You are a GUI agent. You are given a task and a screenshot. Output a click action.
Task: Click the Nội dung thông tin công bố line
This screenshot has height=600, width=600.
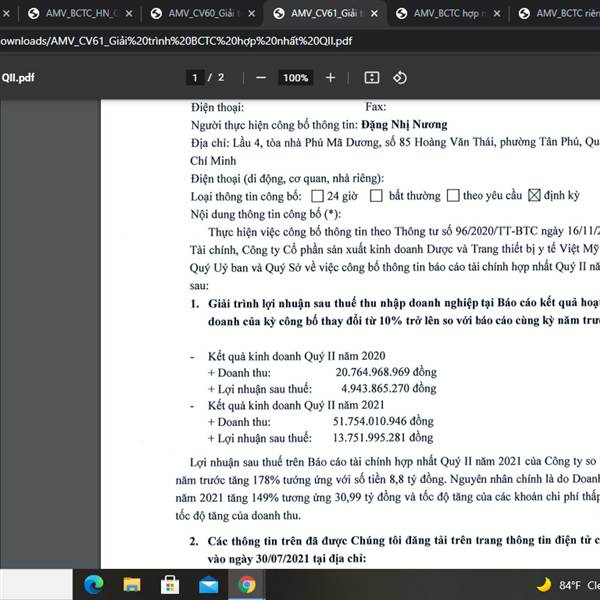[266, 214]
